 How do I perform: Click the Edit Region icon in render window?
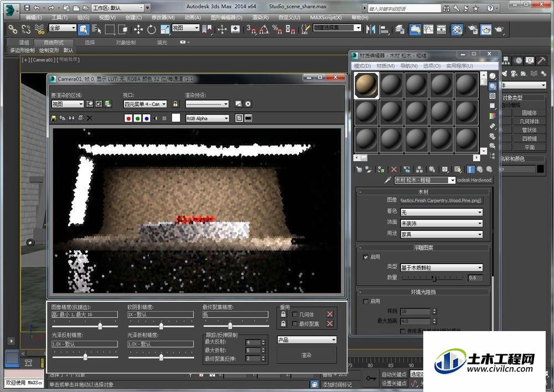click(90, 104)
